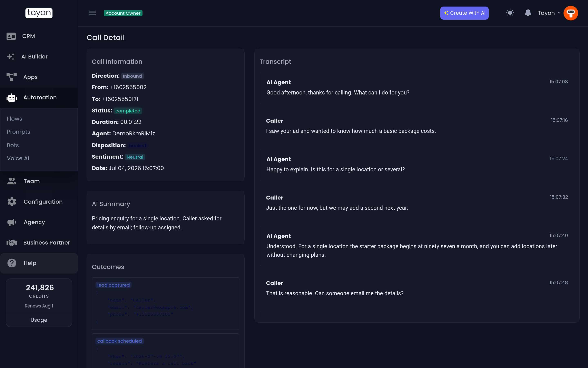Viewport: 588px width, 368px height.
Task: Click the Usage button
Action: (x=39, y=320)
